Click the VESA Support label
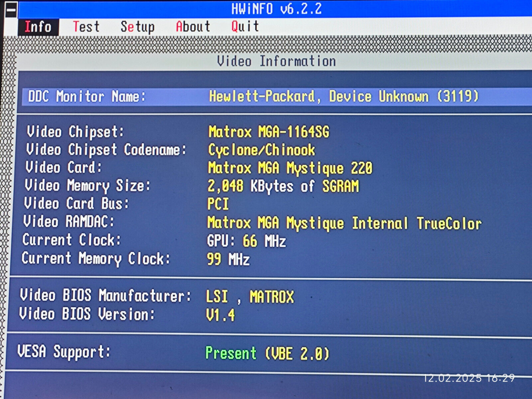This screenshot has height=399, width=532. pyautogui.click(x=64, y=352)
